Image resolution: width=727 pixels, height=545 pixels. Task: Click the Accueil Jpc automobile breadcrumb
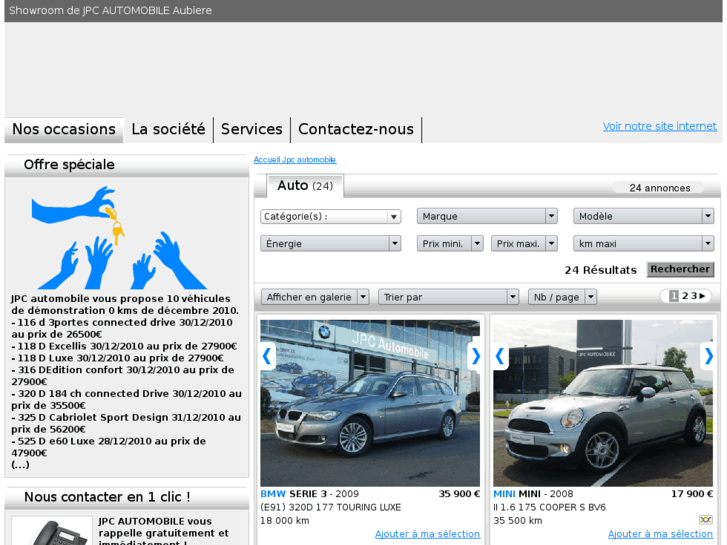295,160
